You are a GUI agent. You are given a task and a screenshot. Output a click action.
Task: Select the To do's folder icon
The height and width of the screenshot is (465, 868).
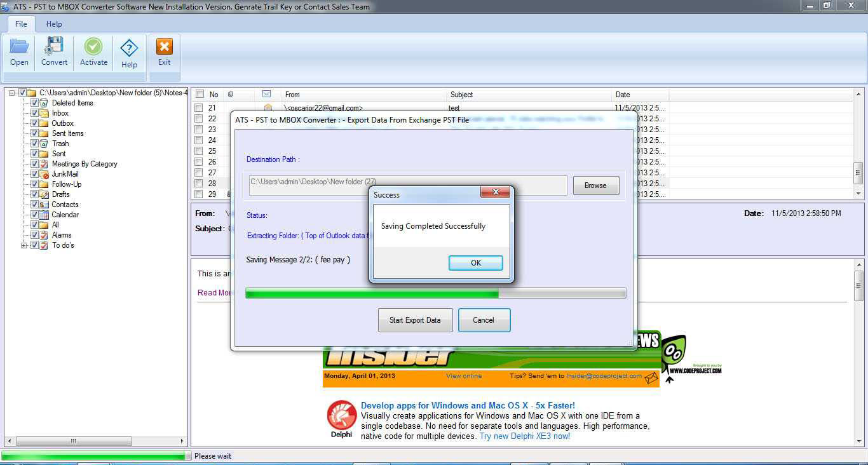(44, 245)
